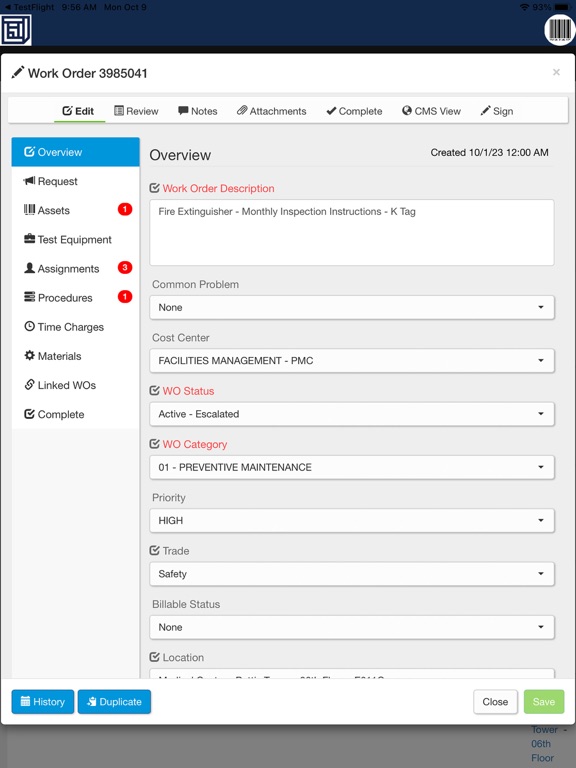
Task: Select Overview in the sidebar
Action: pos(75,152)
